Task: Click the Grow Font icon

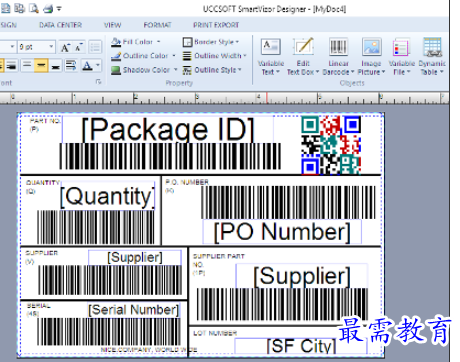Action: [x=65, y=47]
